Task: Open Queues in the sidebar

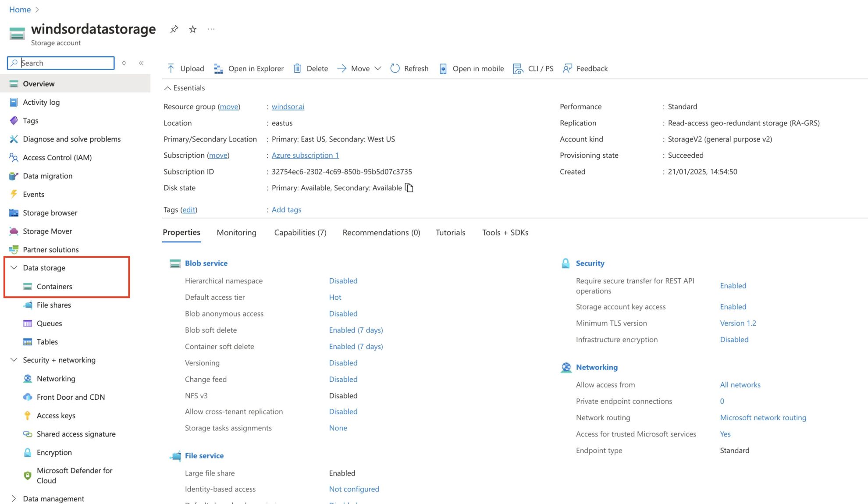Action: pos(49,323)
